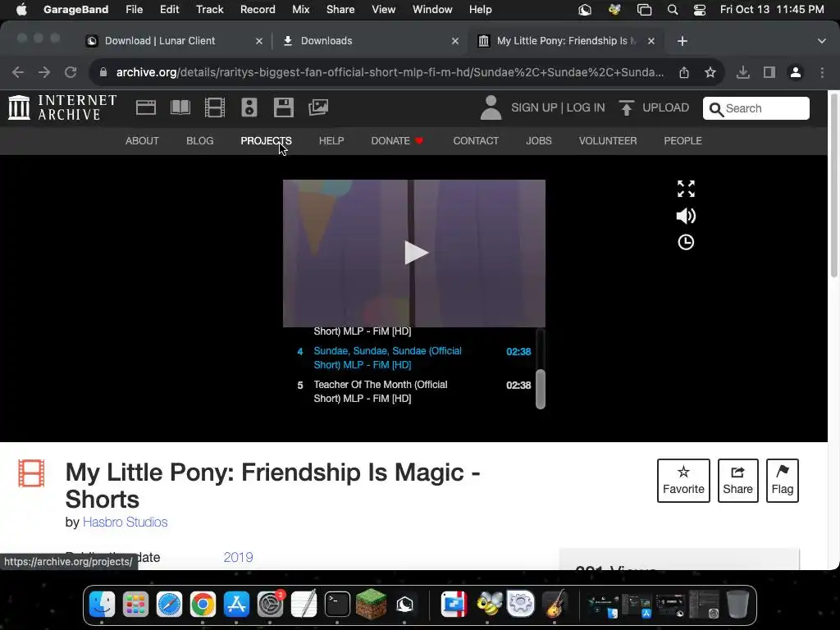Open the GarageBand Mix menu
Screen dimensions: 840x630
[300, 10]
